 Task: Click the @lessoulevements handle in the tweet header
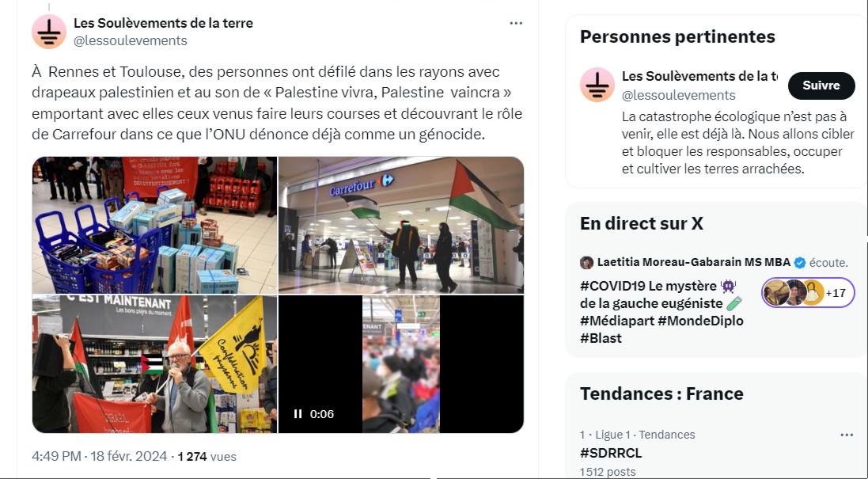coord(130,40)
